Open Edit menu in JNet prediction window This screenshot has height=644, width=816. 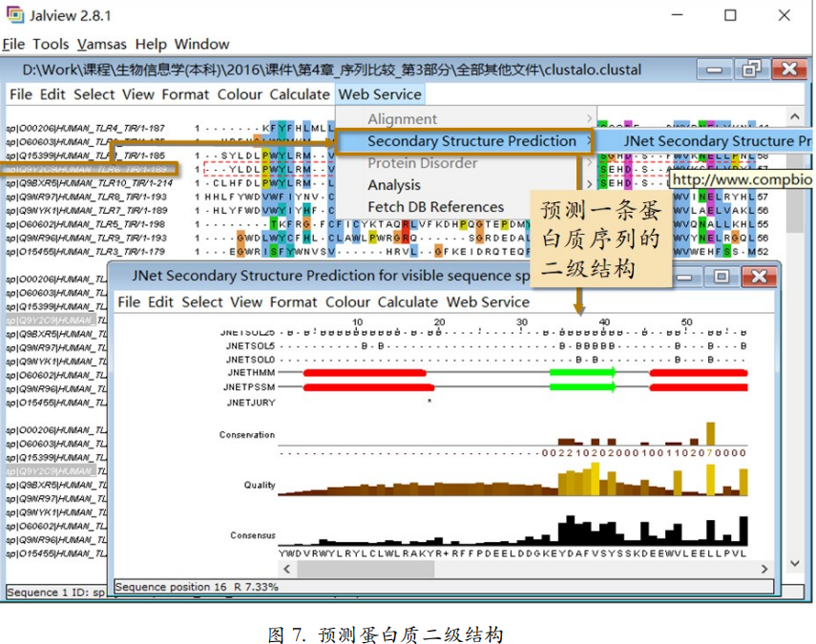tap(160, 301)
